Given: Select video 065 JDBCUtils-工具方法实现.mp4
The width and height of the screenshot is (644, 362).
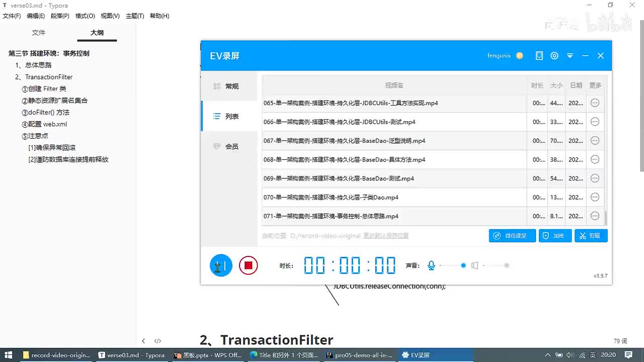Looking at the screenshot, I should coord(351,103).
